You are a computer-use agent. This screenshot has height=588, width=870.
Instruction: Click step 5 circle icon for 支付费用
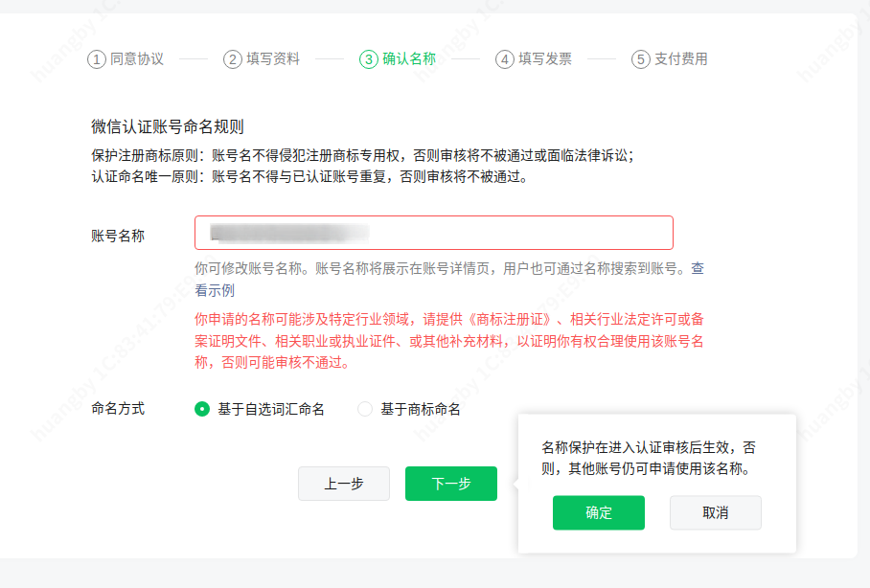pos(640,59)
